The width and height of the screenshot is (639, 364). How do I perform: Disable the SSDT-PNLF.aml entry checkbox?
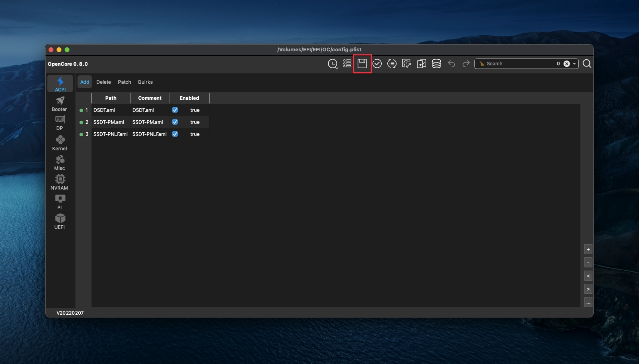click(x=175, y=134)
